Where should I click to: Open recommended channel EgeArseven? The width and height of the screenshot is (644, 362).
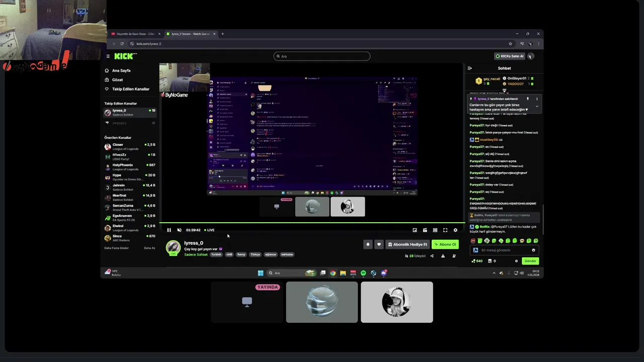(130, 218)
